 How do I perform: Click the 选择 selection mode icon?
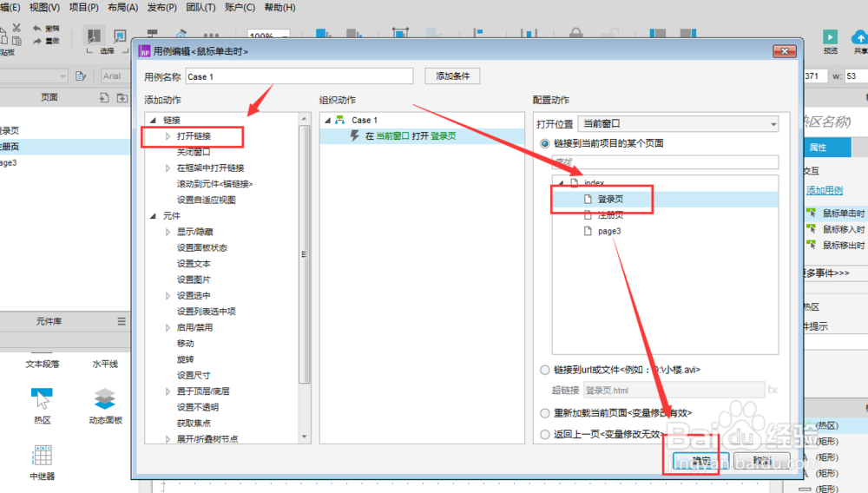94,36
